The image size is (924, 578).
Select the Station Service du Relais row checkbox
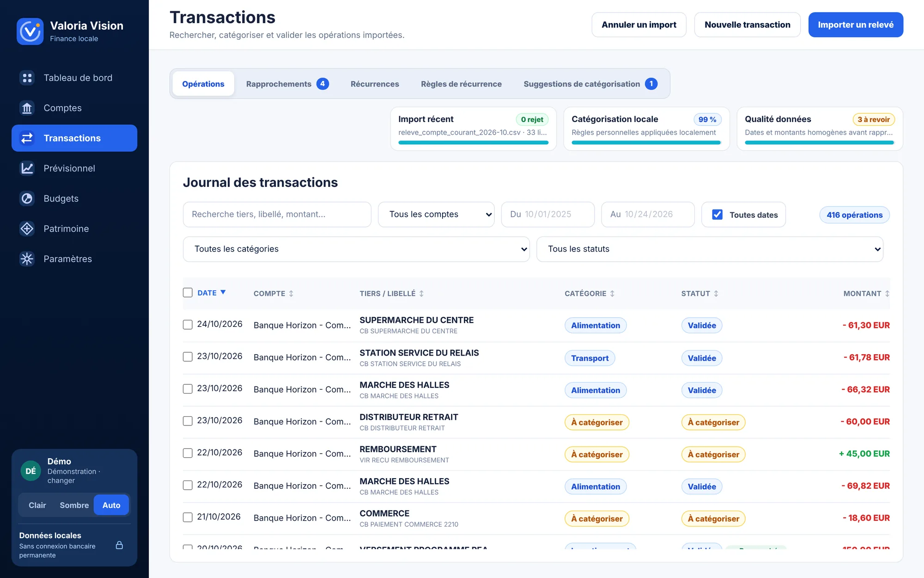coord(188,357)
